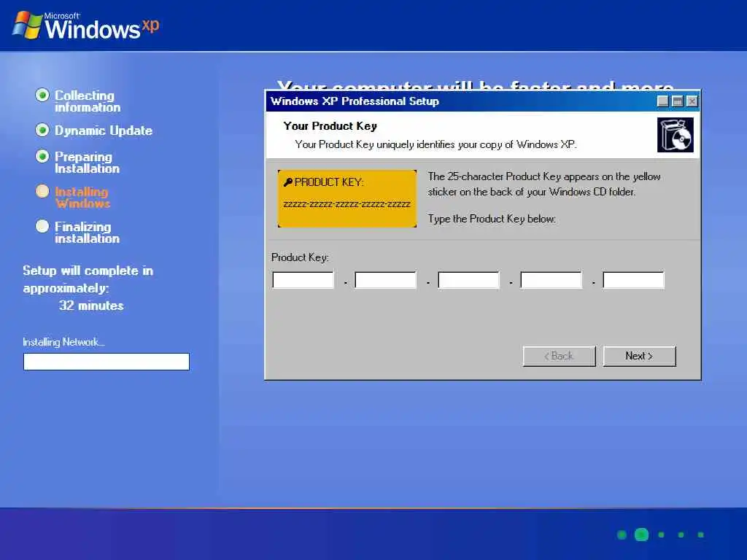This screenshot has height=560, width=747.
Task: Click the Windows XP flag logo
Action: [x=27, y=26]
